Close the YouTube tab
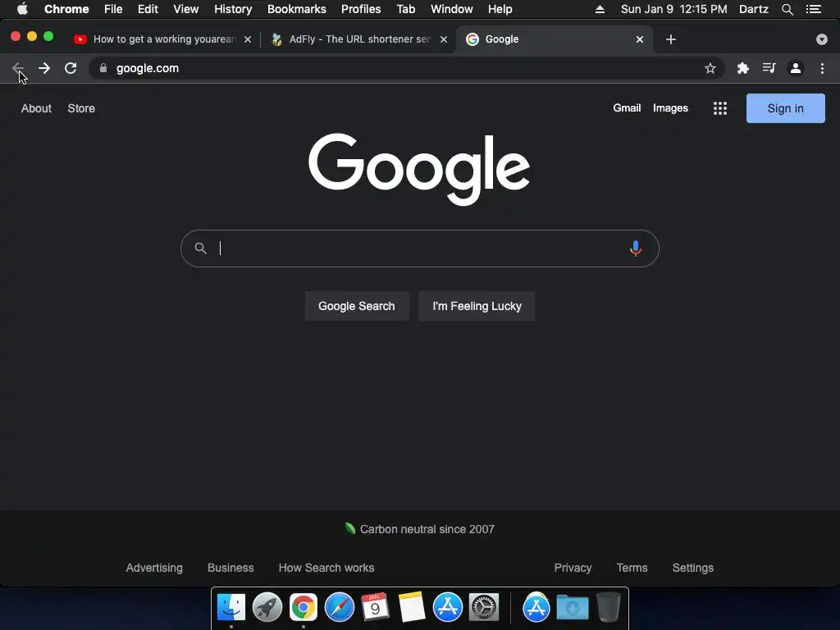840x630 pixels. (248, 39)
